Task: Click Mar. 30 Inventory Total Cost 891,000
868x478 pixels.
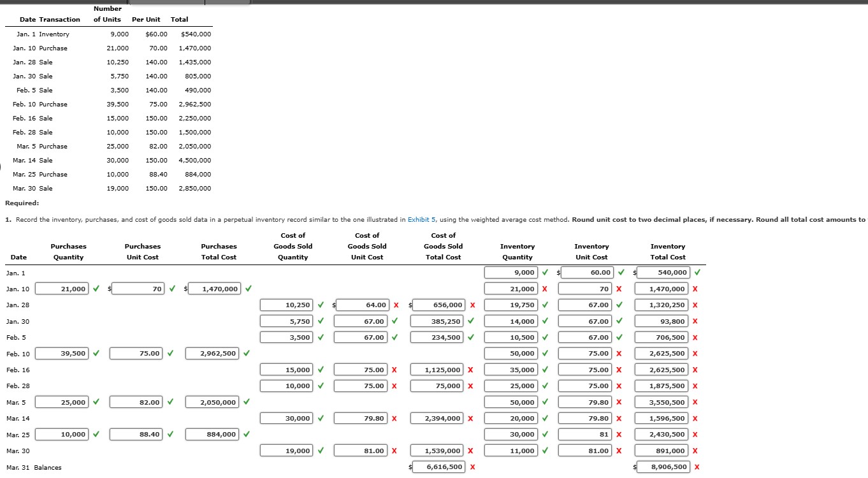Action: point(663,451)
